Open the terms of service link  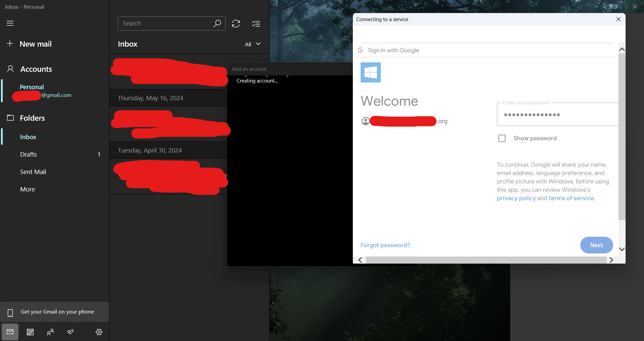(x=571, y=198)
